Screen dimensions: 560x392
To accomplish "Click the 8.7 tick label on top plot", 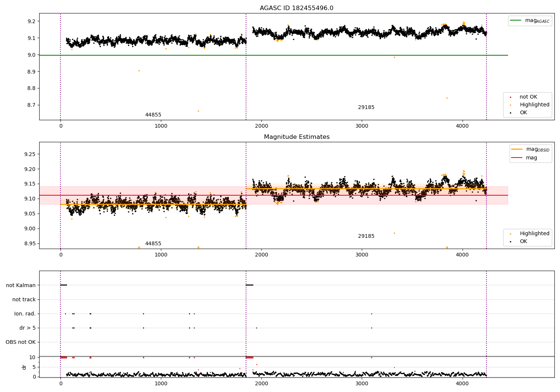I will click(31, 105).
